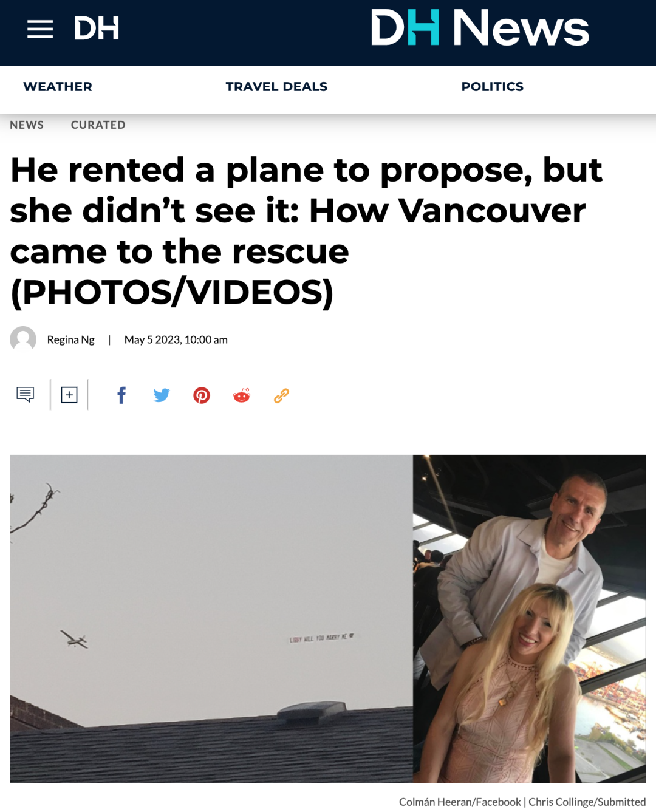The width and height of the screenshot is (656, 812).
Task: Open the plane banner photo
Action: (211, 618)
